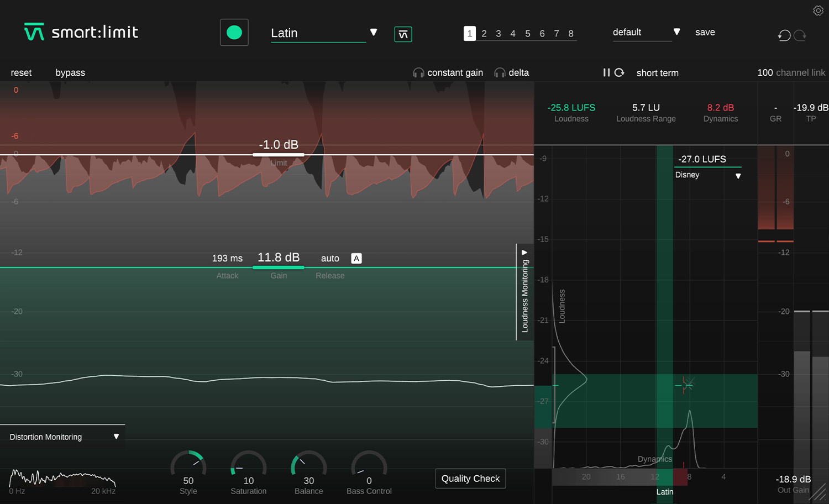
Task: Open the Disney loudness target dropdown
Action: pos(708,175)
